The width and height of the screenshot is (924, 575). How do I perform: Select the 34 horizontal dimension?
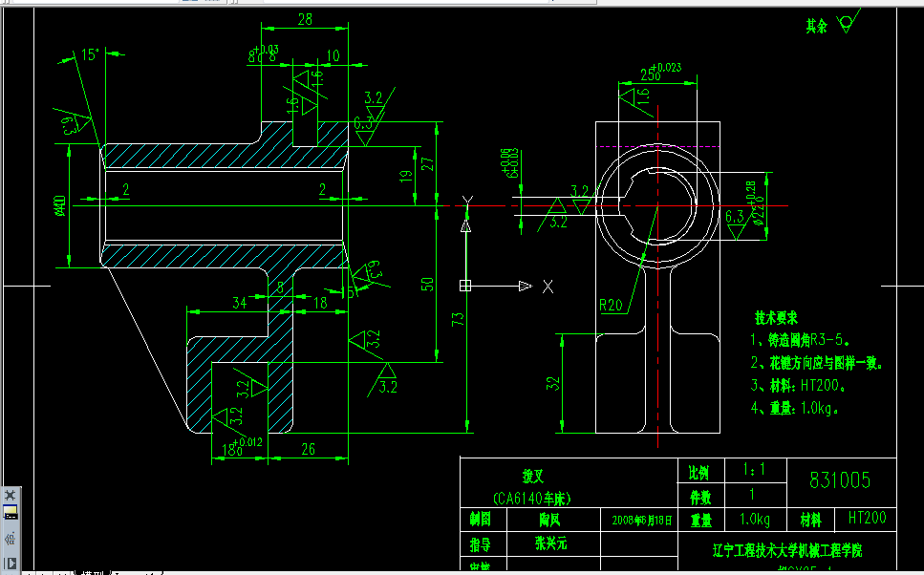[x=239, y=303]
